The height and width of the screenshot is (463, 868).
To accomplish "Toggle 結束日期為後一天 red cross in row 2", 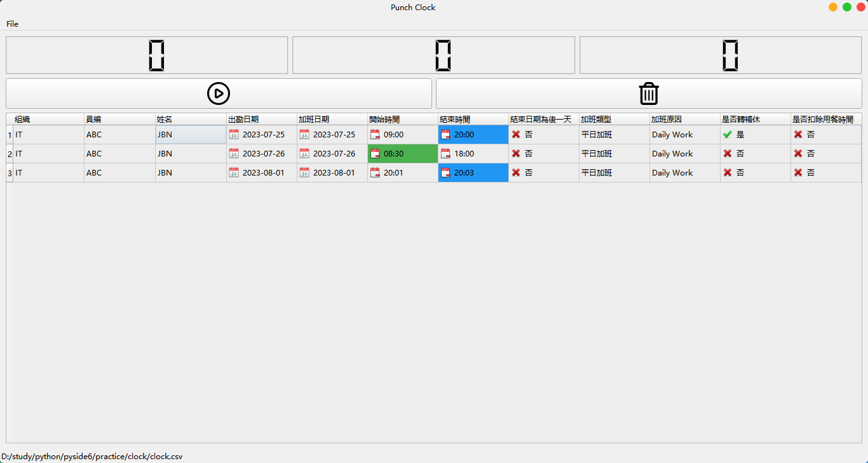I will tap(516, 154).
